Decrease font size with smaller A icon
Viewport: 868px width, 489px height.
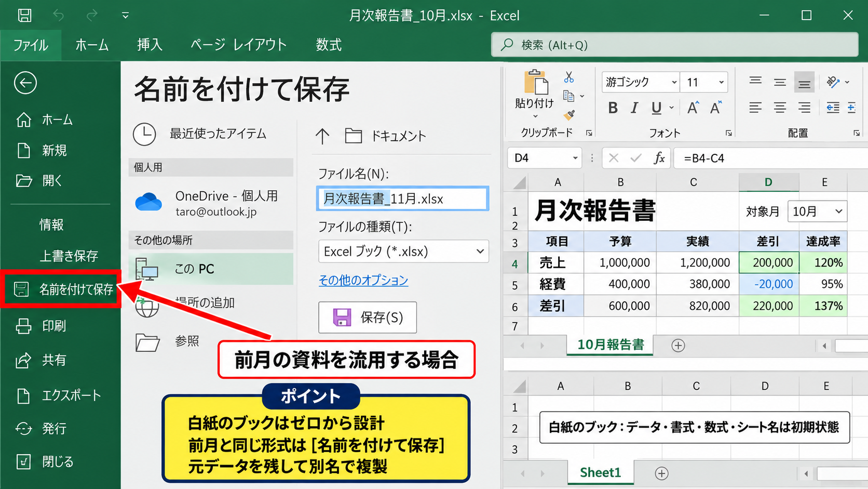(716, 108)
